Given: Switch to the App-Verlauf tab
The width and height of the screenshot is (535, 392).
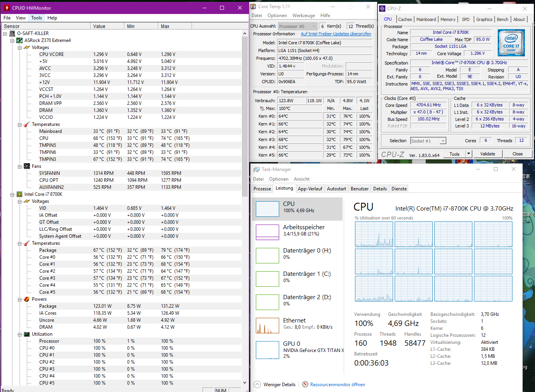Looking at the screenshot, I should (x=310, y=189).
